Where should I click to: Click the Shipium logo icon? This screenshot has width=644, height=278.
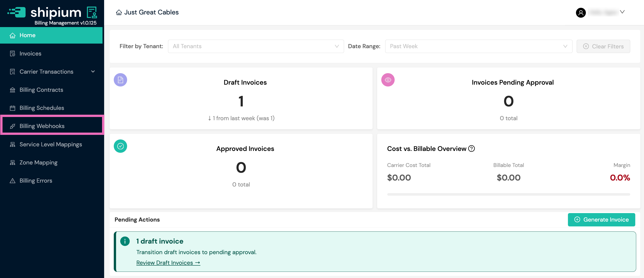pos(17,12)
